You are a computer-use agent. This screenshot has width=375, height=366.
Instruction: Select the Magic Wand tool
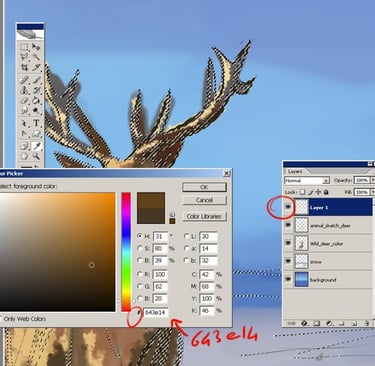point(36,57)
